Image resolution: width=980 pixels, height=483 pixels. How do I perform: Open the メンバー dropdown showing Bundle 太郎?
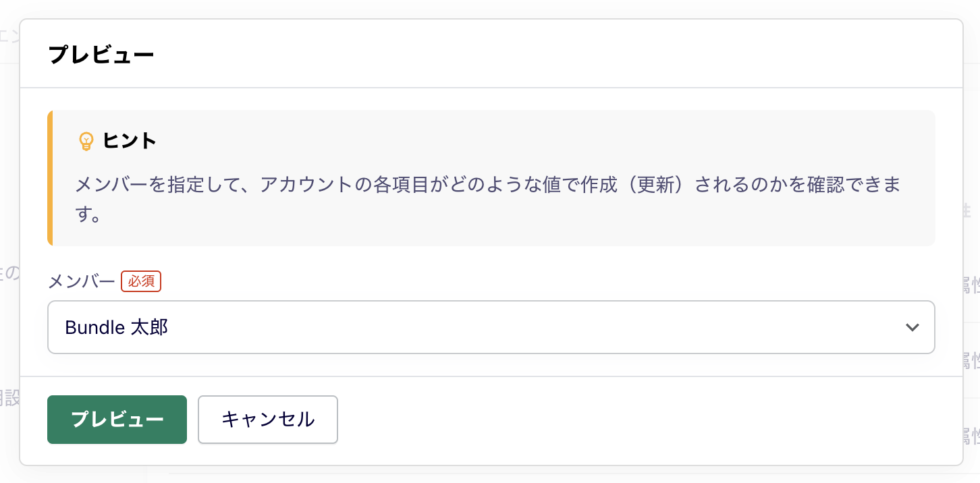tap(491, 327)
